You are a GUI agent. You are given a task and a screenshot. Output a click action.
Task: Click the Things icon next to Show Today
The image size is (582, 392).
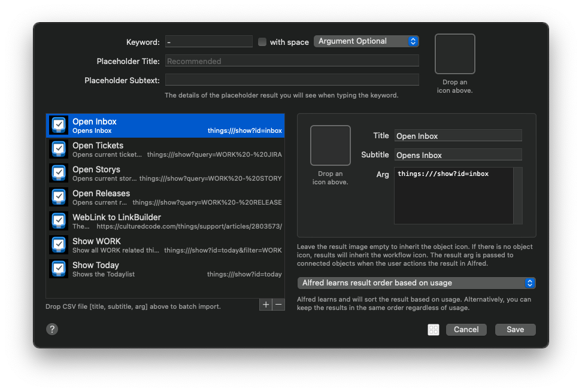coord(59,269)
